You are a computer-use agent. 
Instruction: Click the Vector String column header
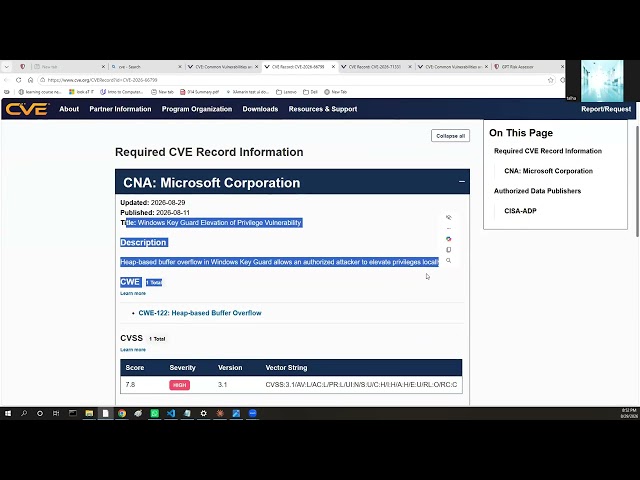(x=286, y=368)
